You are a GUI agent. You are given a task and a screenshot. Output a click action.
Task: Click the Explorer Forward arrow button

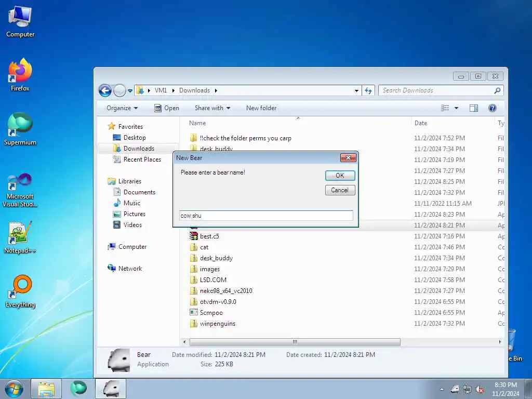point(119,90)
